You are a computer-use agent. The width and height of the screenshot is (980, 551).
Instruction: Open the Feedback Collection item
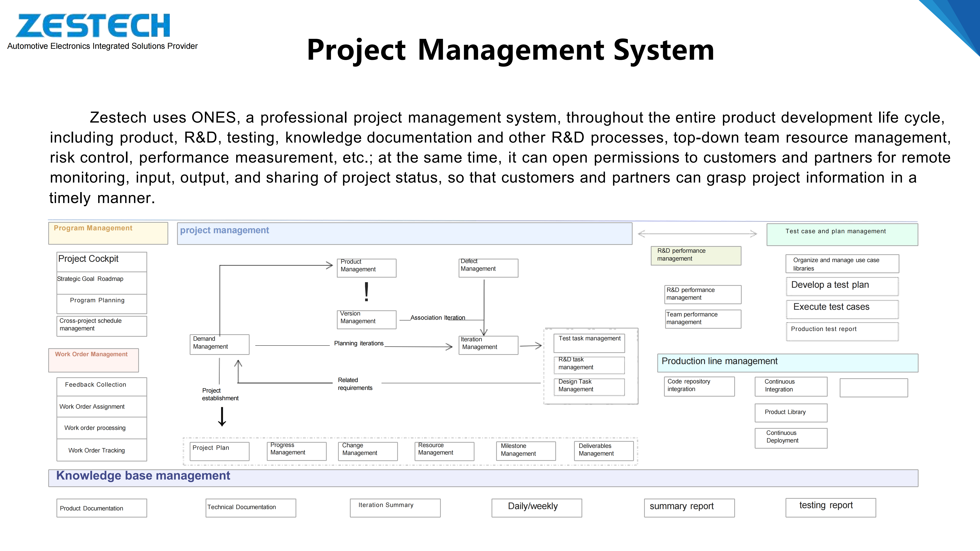pyautogui.click(x=102, y=386)
